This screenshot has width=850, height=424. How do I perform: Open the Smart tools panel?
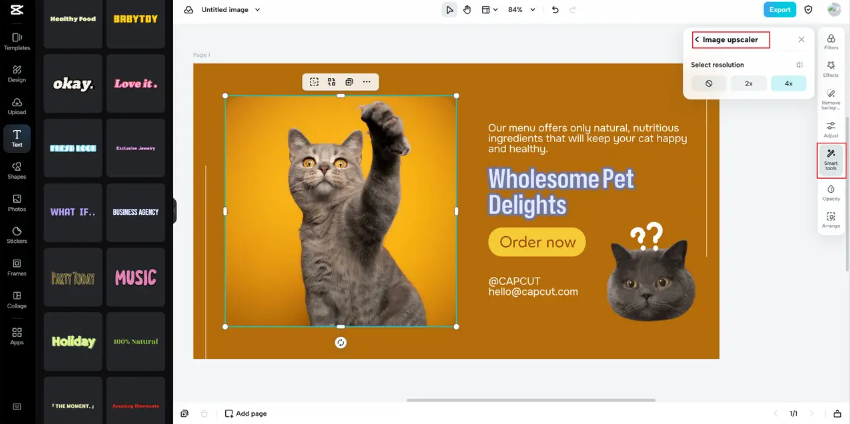(x=831, y=160)
